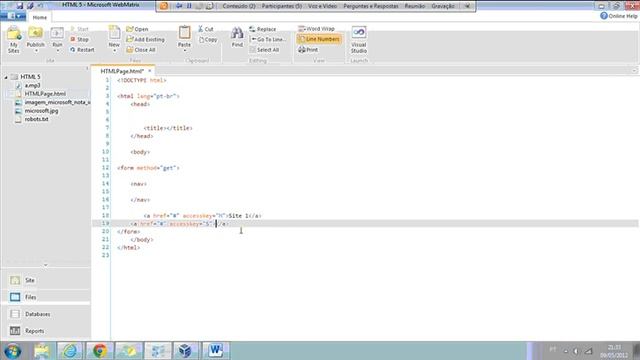Open Internet Explorer from taskbar
This screenshot has width=640, height=360.
70,351
